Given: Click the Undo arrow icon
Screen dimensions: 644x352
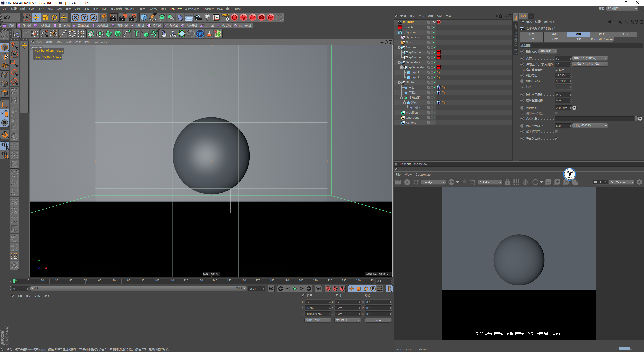Looking at the screenshot, I should pyautogui.click(x=7, y=17).
